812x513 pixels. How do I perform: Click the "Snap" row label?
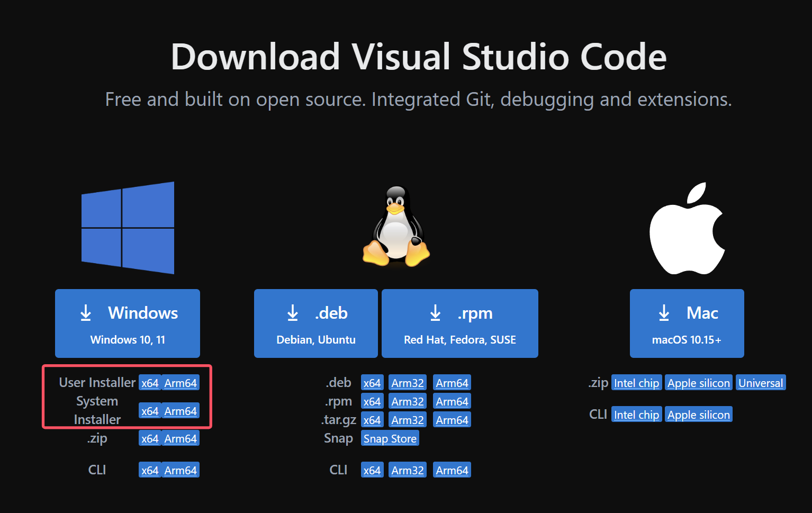(x=339, y=438)
